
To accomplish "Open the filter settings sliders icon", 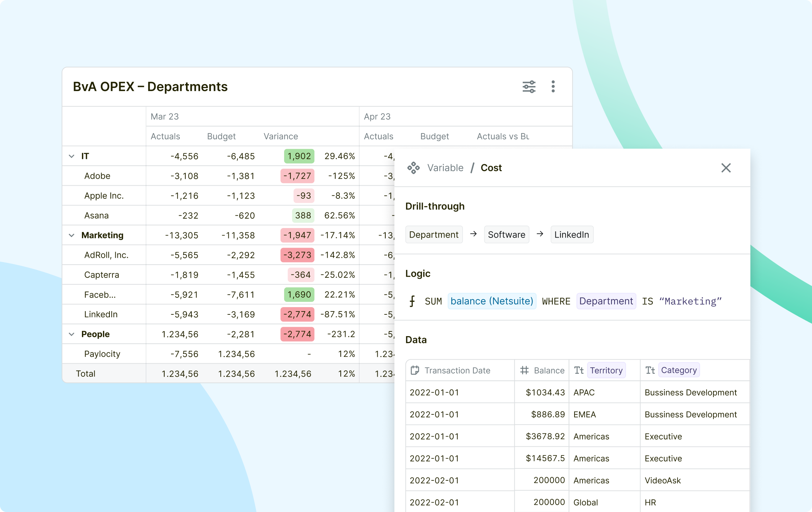I will (529, 87).
